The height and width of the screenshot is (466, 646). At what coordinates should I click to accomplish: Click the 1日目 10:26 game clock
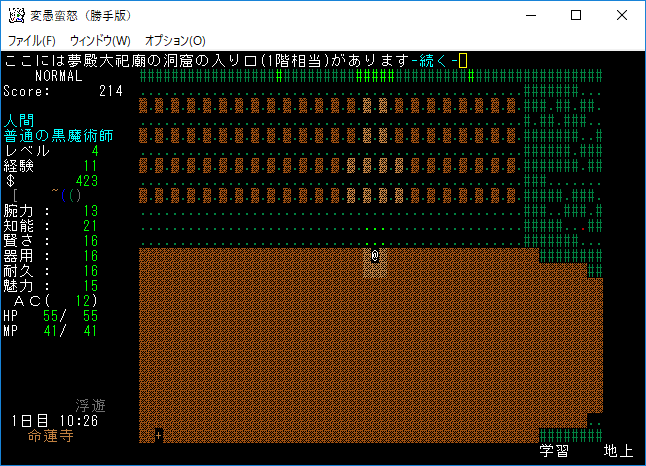pyautogui.click(x=54, y=420)
